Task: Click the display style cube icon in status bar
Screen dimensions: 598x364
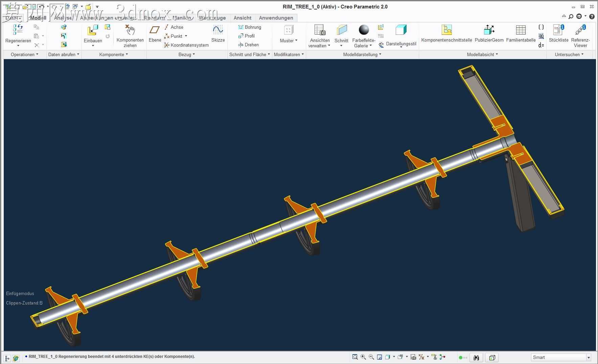Action: click(x=388, y=357)
